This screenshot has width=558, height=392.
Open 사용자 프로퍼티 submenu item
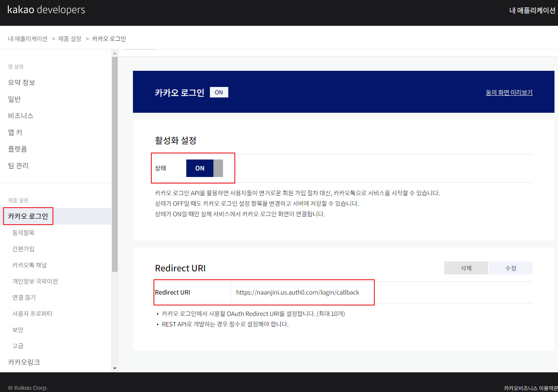coord(32,313)
